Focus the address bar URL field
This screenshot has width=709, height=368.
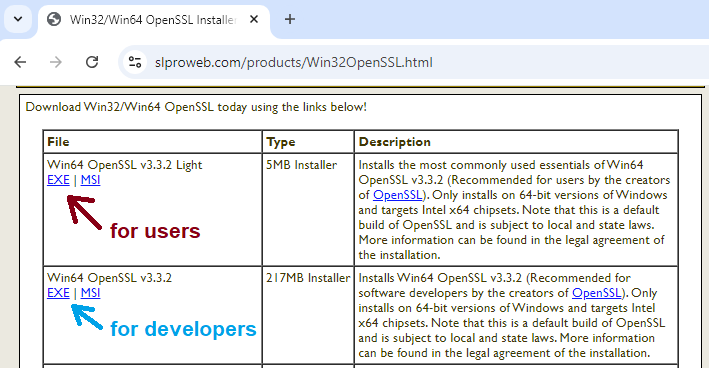[413, 62]
